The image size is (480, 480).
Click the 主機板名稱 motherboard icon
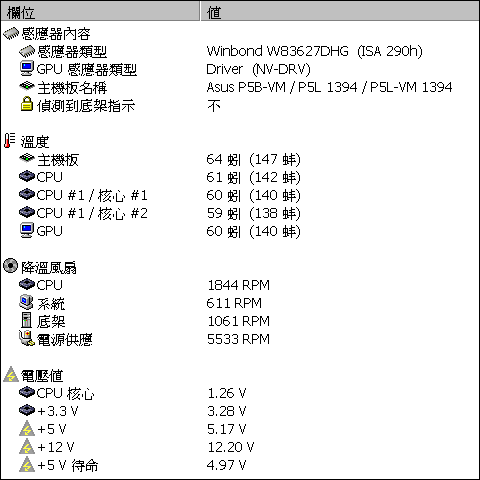[x=27, y=87]
